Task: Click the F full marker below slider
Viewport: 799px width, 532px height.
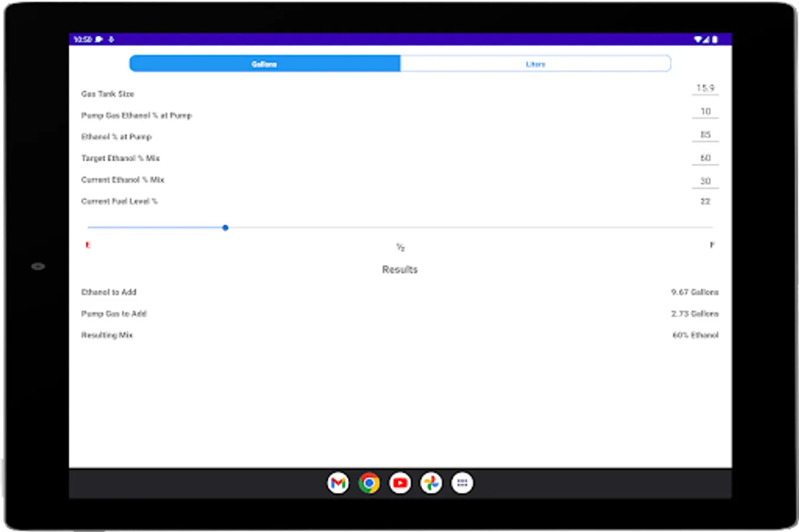Action: [712, 245]
